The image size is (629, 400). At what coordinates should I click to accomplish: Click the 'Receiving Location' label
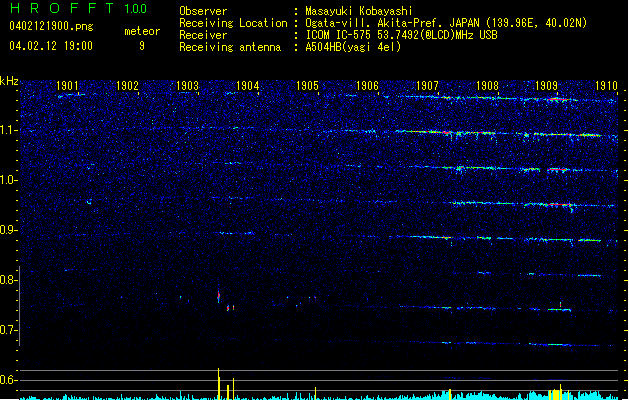tap(233, 23)
